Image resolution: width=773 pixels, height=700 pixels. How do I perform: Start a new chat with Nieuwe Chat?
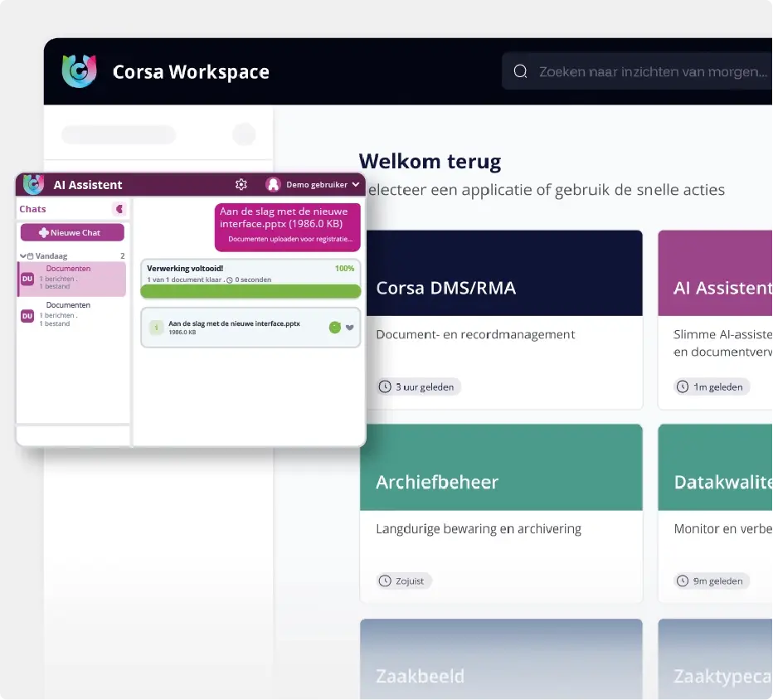72,233
